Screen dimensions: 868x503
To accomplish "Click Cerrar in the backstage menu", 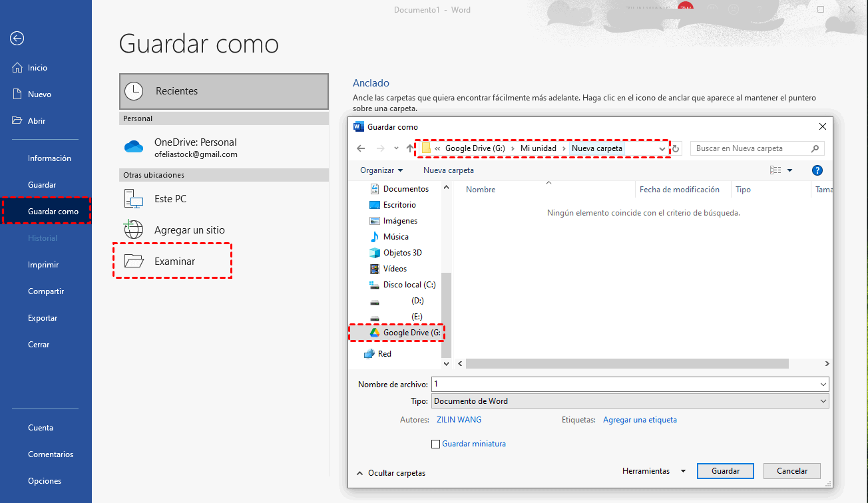I will pyautogui.click(x=39, y=345).
